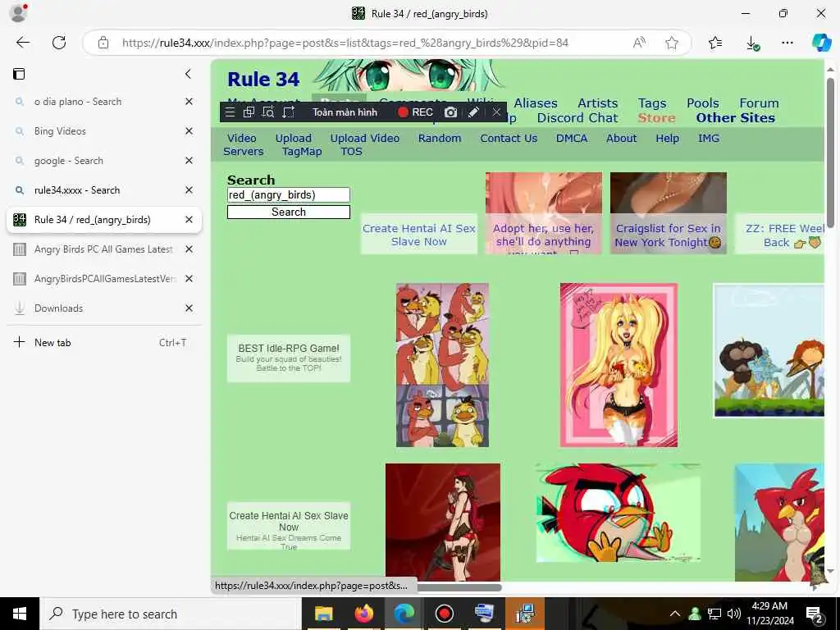Open the browser profile icon

(x=18, y=13)
